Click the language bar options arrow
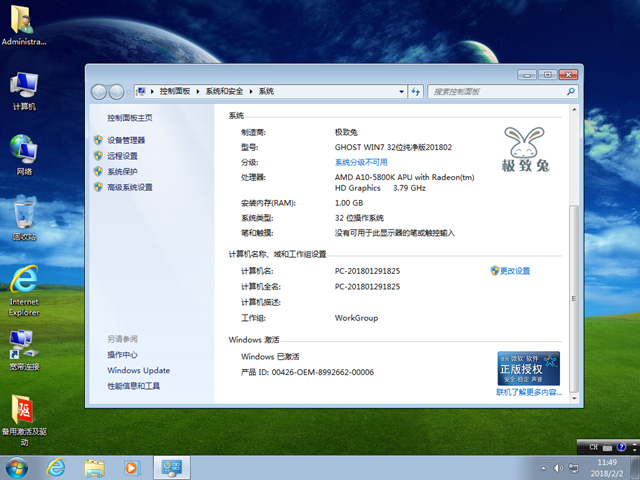 (x=634, y=448)
